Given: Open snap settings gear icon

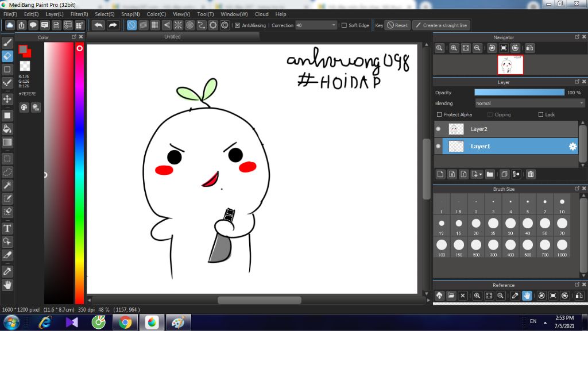Looking at the screenshot, I should click(x=225, y=25).
